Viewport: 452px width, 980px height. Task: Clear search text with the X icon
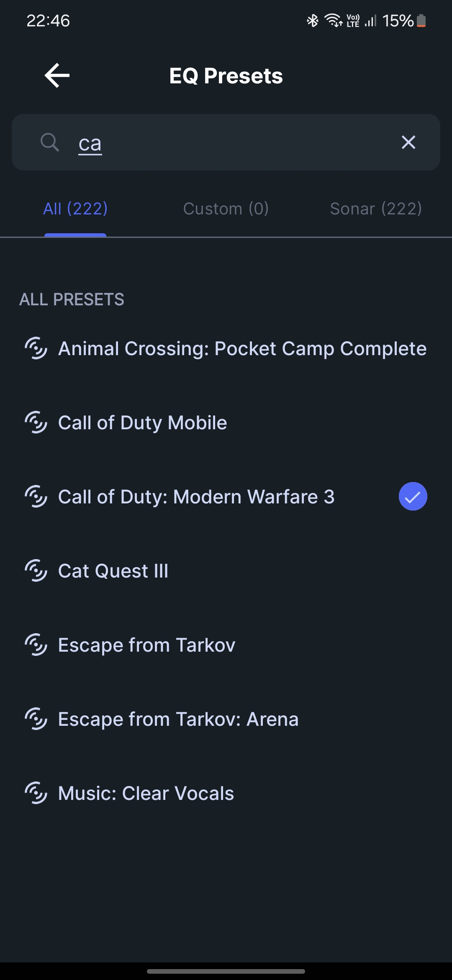(x=408, y=142)
